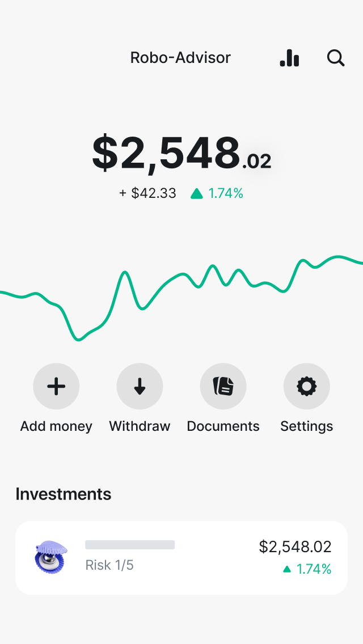Select the Robo-Advisor title
The height and width of the screenshot is (644, 363).
pos(180,57)
